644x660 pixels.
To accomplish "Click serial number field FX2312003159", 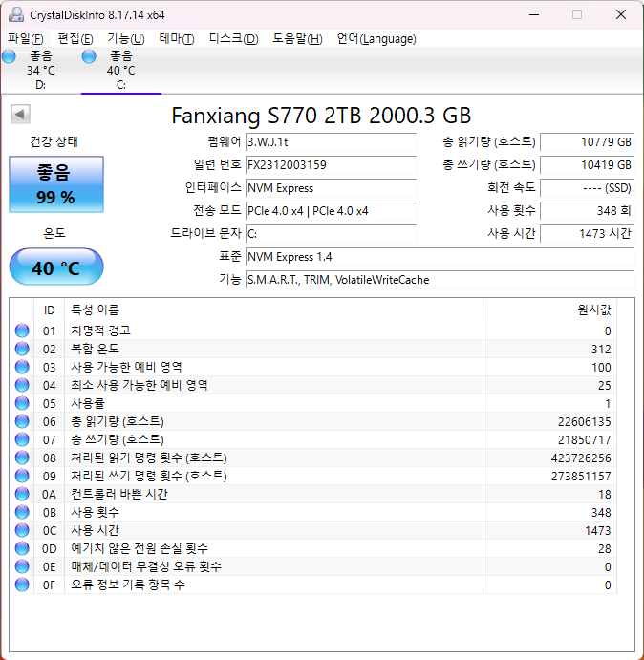I will (331, 165).
